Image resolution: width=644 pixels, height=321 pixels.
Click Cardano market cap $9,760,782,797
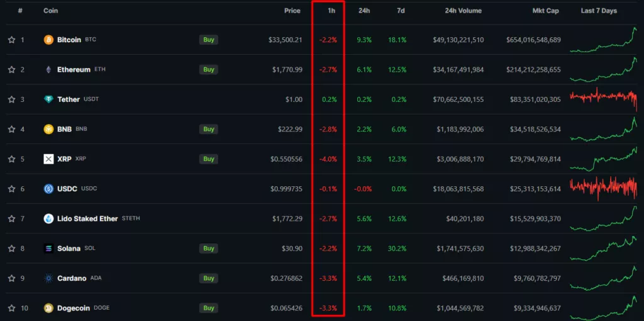click(x=537, y=278)
